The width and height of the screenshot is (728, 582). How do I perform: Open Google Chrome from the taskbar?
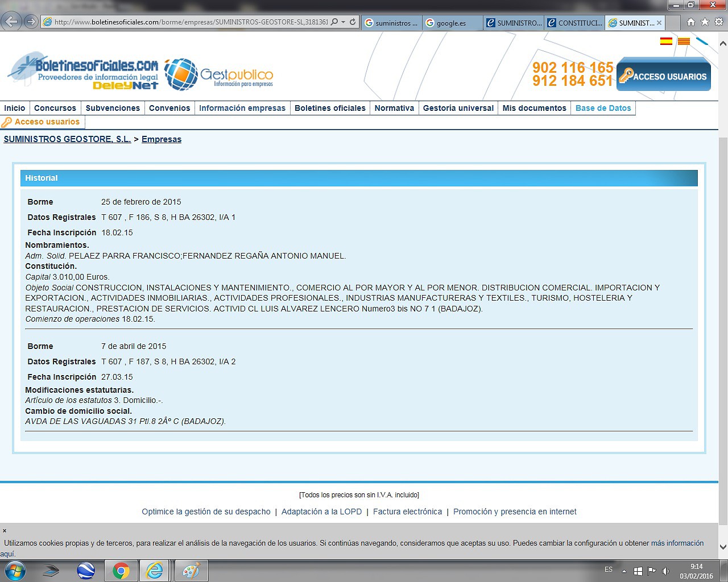pos(121,571)
